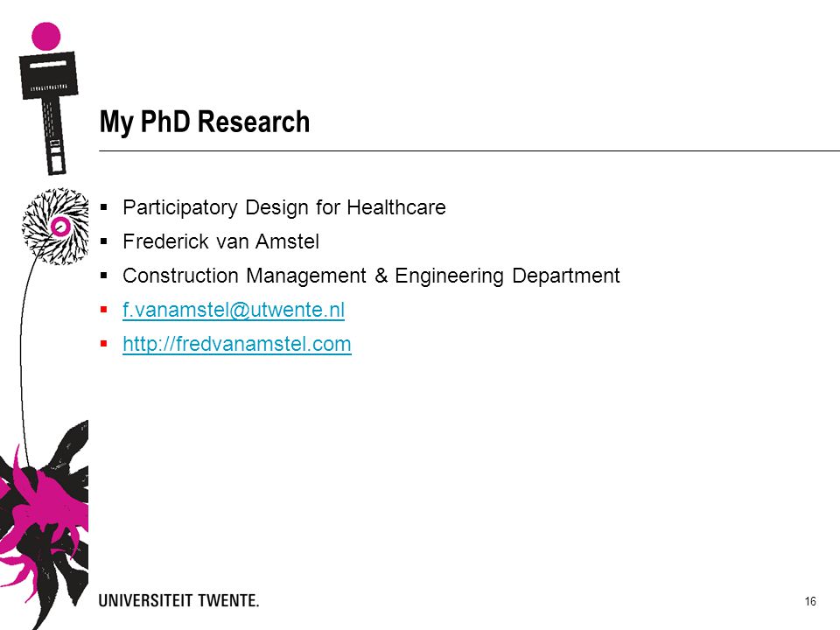
Task: Click the black bullet before Construction Management
Action: point(104,276)
